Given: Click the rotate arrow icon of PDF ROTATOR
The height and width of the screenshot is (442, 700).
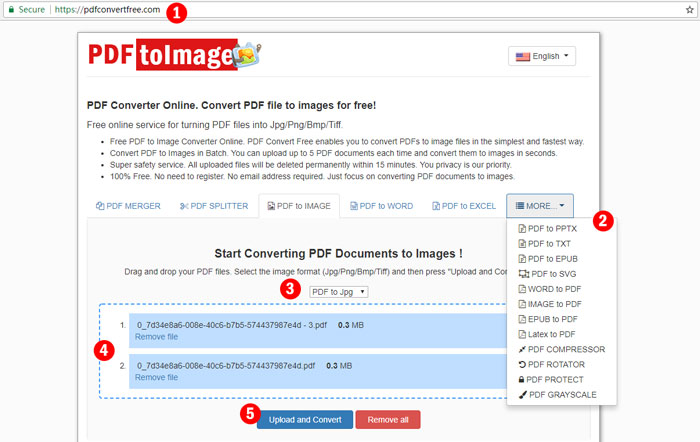Looking at the screenshot, I should (522, 365).
